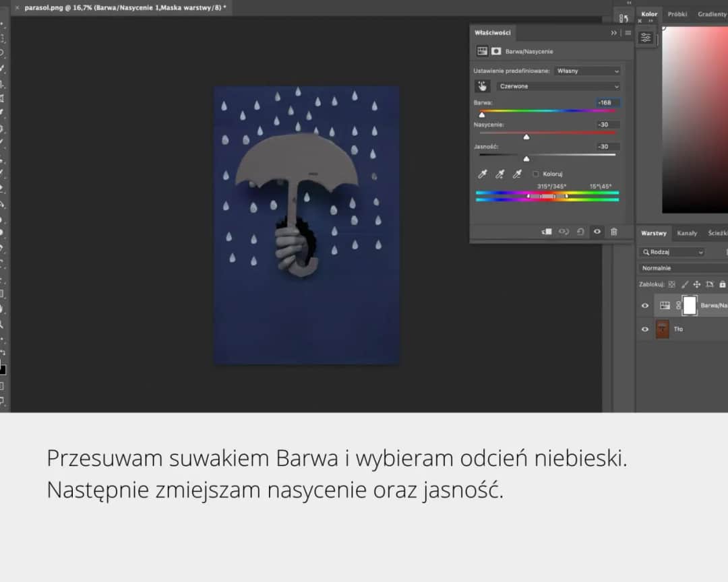Viewport: 728px width, 582px height.
Task: Hide the Tło layer visibility eye
Action: [645, 329]
